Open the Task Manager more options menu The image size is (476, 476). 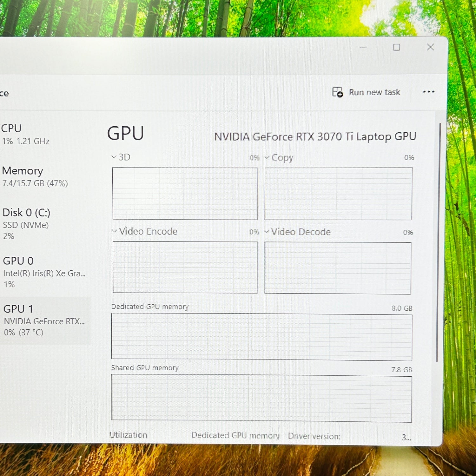pos(429,92)
